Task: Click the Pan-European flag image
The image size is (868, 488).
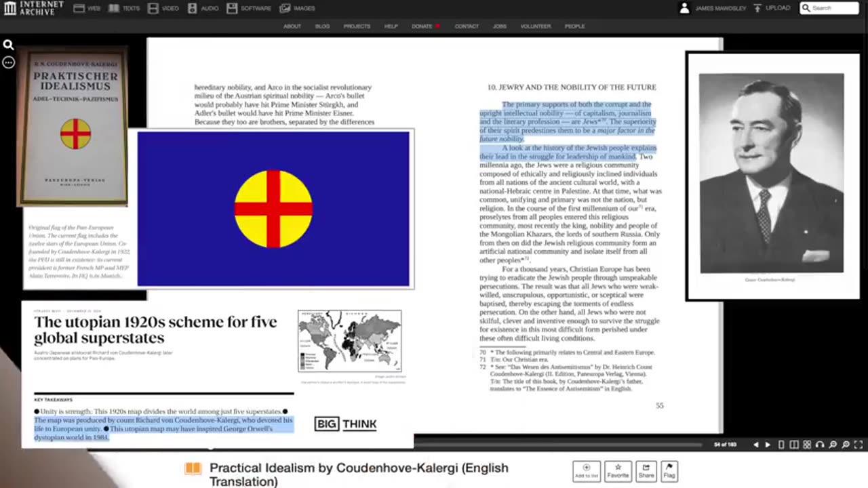Action: (274, 209)
